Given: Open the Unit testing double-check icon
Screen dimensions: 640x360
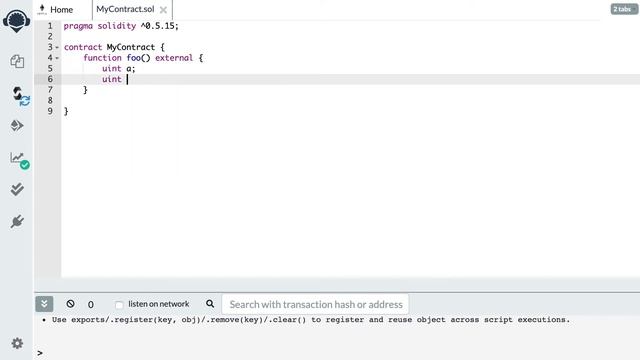Looking at the screenshot, I should 17,189.
